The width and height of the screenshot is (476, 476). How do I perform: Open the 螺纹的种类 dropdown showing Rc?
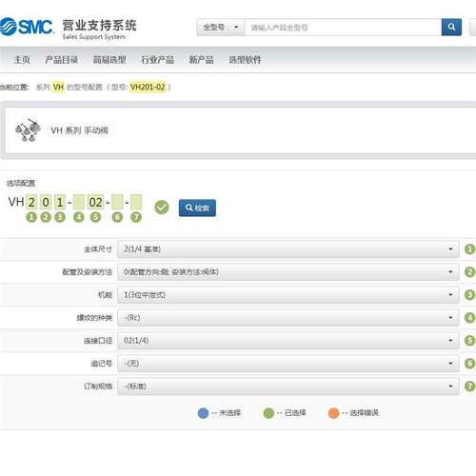pos(288,318)
